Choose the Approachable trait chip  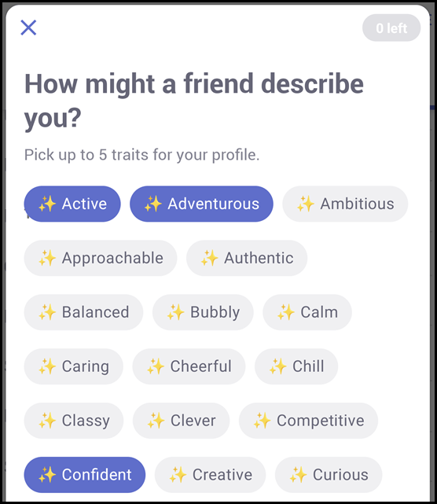pyautogui.click(x=101, y=258)
